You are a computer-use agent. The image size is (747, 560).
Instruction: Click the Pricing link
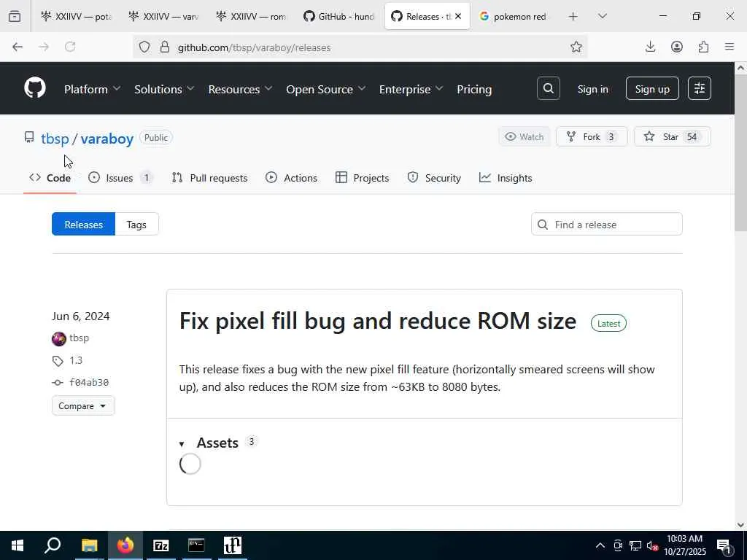pos(474,89)
